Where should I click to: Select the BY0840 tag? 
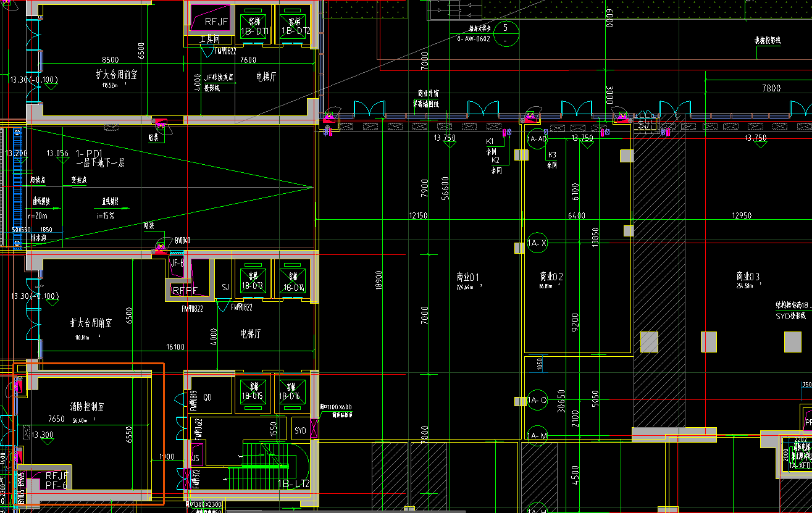coord(182,240)
